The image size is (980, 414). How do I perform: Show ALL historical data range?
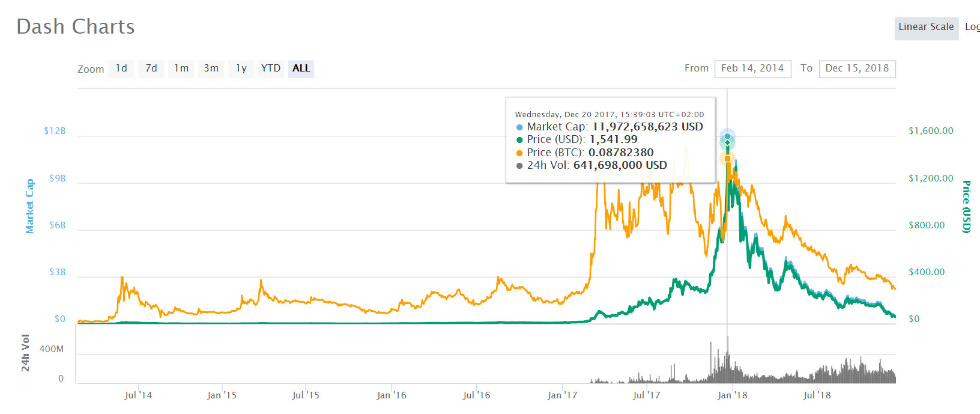(301, 68)
